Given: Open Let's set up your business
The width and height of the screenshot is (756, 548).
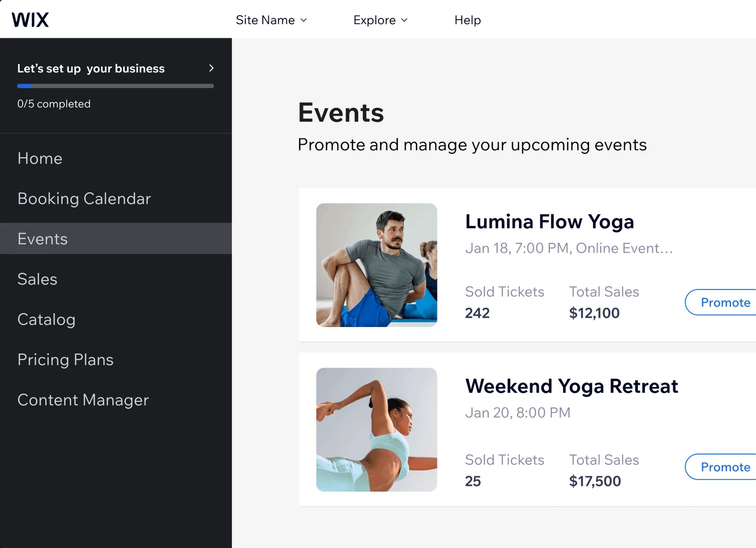Looking at the screenshot, I should (91, 68).
